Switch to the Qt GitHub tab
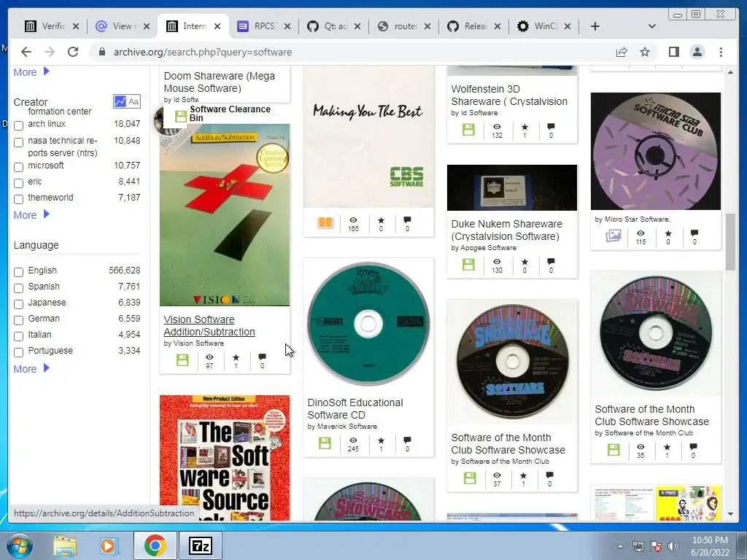The height and width of the screenshot is (560, 747). pyautogui.click(x=333, y=26)
